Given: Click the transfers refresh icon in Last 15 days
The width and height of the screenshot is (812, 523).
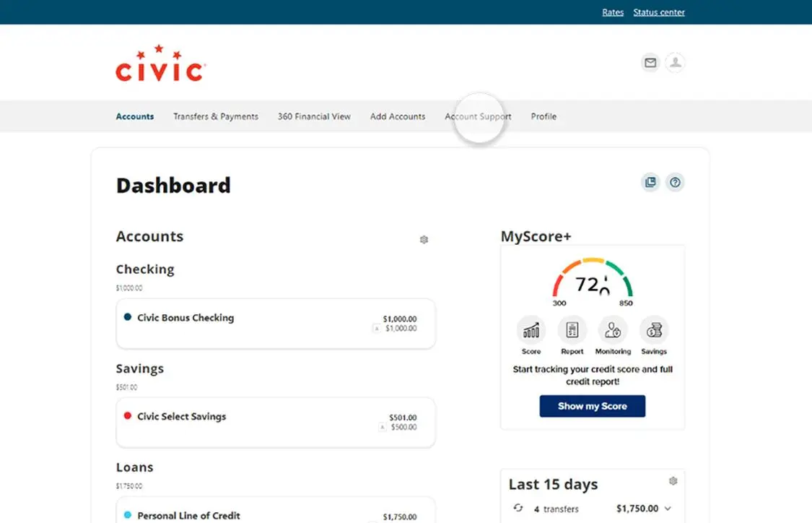Looking at the screenshot, I should click(518, 509).
